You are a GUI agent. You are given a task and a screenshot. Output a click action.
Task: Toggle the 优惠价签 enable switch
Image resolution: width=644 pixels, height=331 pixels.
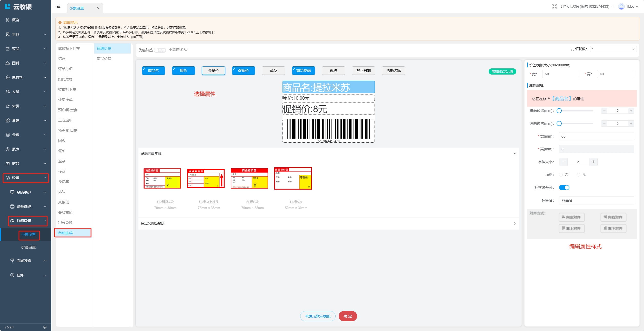pos(160,50)
